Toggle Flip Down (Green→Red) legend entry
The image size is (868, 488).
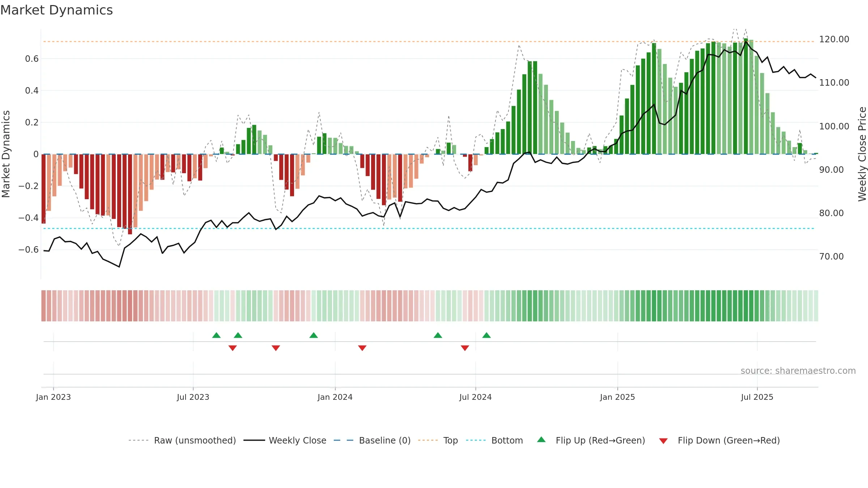click(x=719, y=440)
